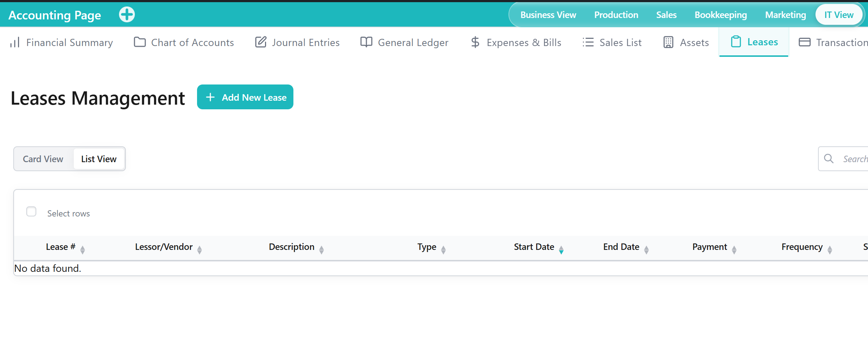The height and width of the screenshot is (352, 868).
Task: Open General Ledger text tab
Action: tap(413, 42)
